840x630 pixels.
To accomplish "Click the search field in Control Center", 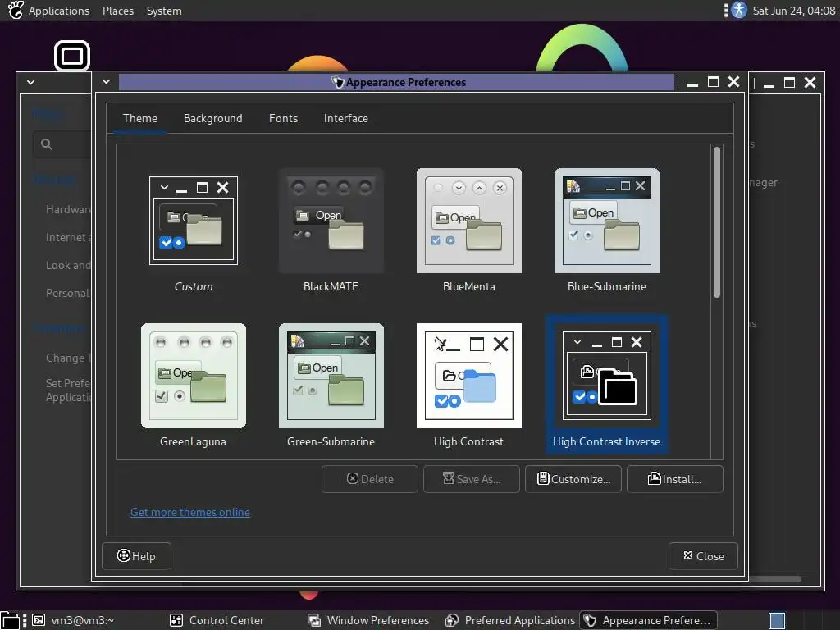I will click(x=62, y=144).
